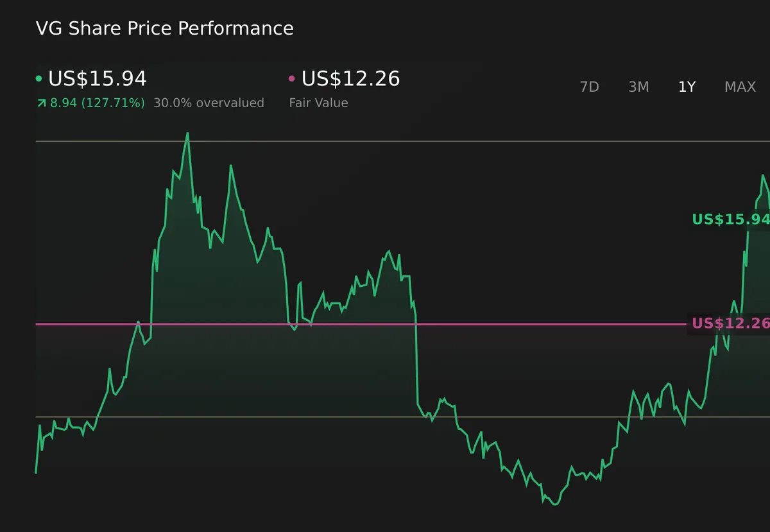The width and height of the screenshot is (770, 532).
Task: Click the US$12.26 fair value label
Action: [350, 78]
